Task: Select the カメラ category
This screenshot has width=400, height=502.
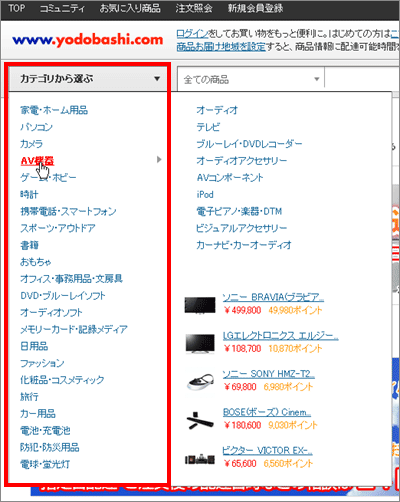Action: pyautogui.click(x=31, y=144)
